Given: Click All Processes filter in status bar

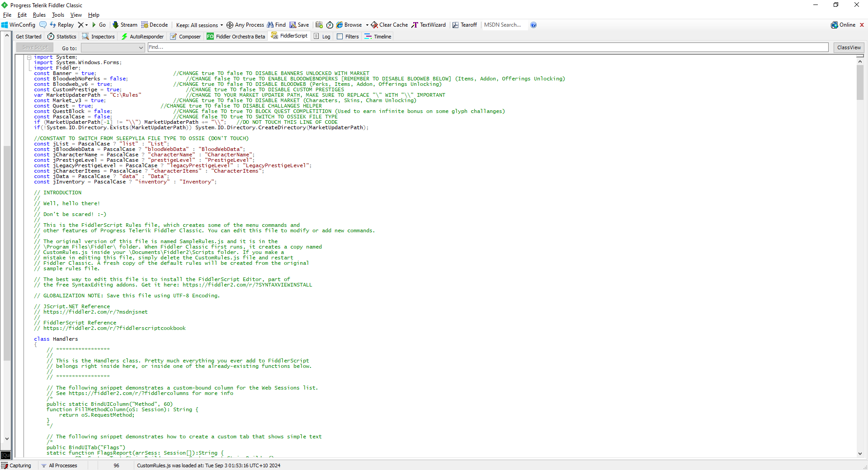Looking at the screenshot, I should 59,465.
